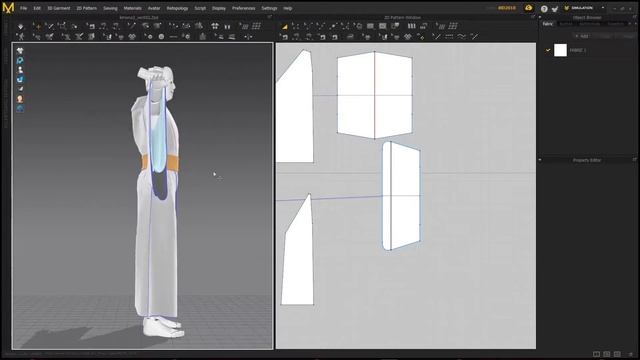Image resolution: width=640 pixels, height=360 pixels.
Task: Click the running figure icon in 3D toolbar
Action: click(20, 37)
